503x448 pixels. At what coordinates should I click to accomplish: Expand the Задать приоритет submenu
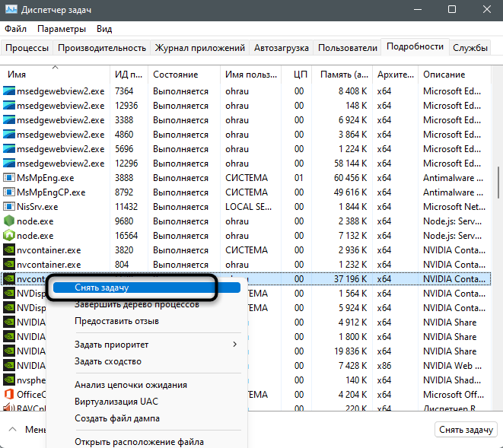(x=147, y=345)
